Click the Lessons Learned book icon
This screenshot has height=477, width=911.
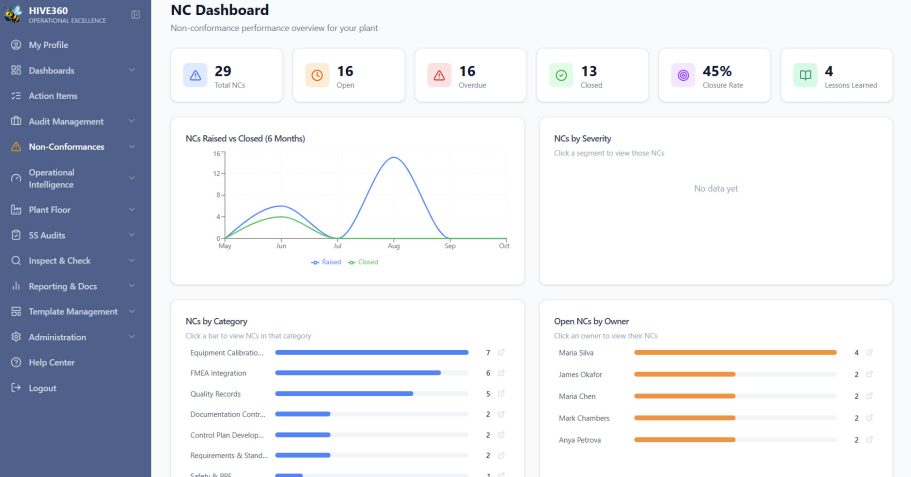coord(805,76)
